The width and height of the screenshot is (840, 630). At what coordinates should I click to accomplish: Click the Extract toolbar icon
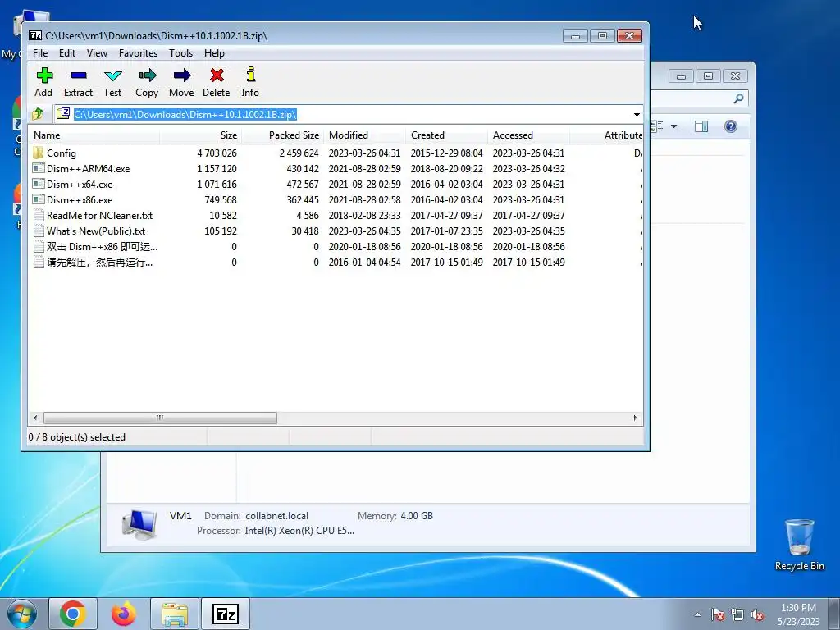(x=78, y=75)
